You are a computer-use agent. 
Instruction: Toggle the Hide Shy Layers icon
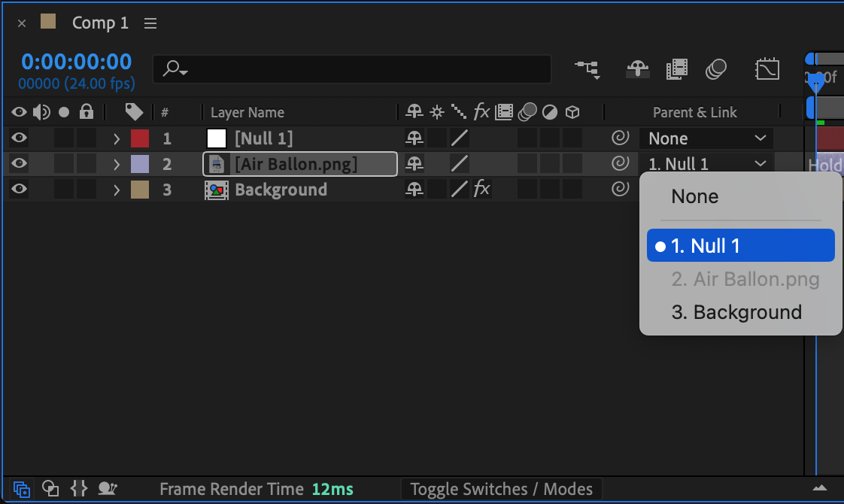pos(637,69)
